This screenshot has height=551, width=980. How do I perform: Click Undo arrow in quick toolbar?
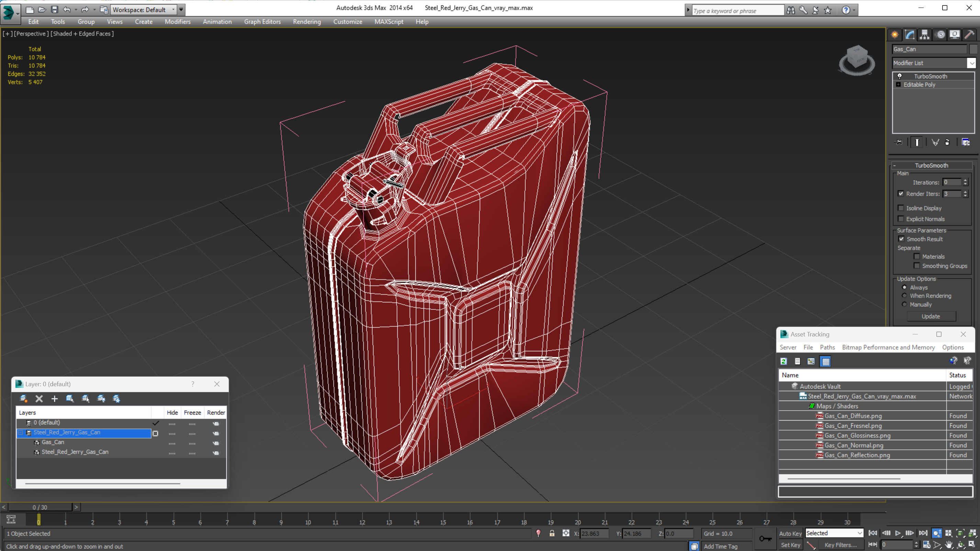click(x=67, y=10)
